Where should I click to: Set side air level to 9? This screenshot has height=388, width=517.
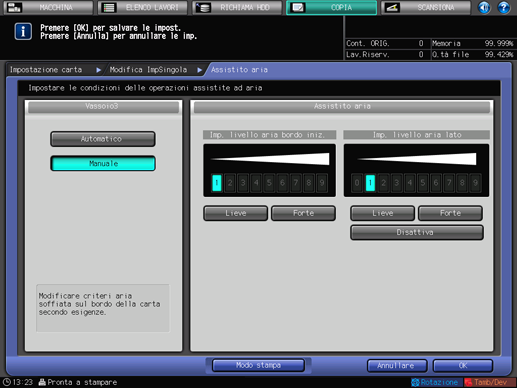475,183
